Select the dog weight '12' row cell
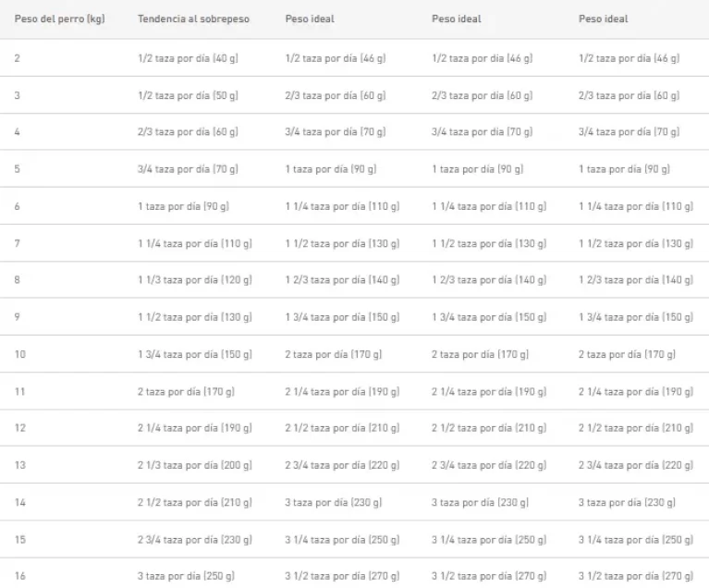The image size is (709, 588). click(20, 428)
